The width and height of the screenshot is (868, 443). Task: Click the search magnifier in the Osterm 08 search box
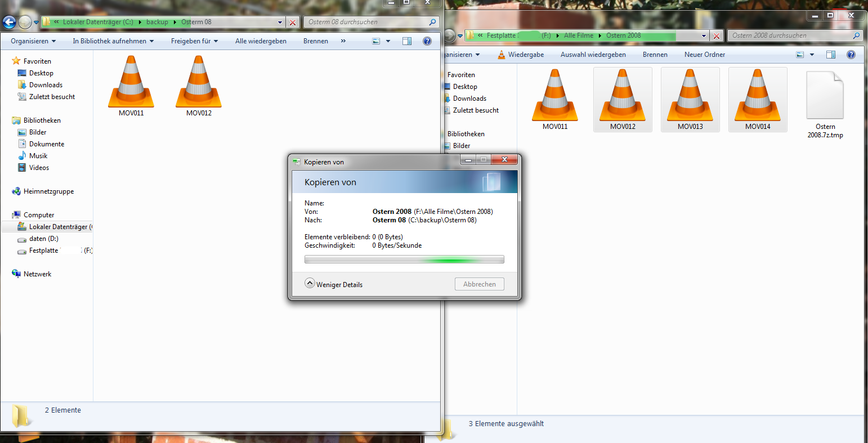point(432,22)
